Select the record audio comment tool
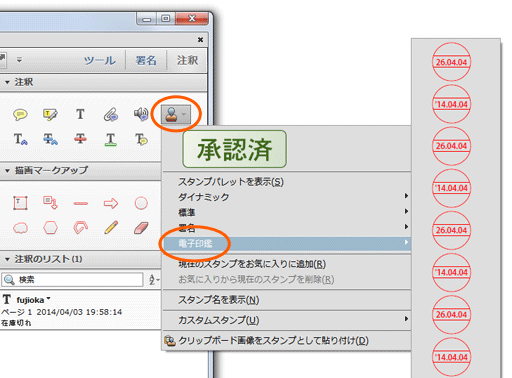This screenshot has height=378, width=512. (x=141, y=114)
